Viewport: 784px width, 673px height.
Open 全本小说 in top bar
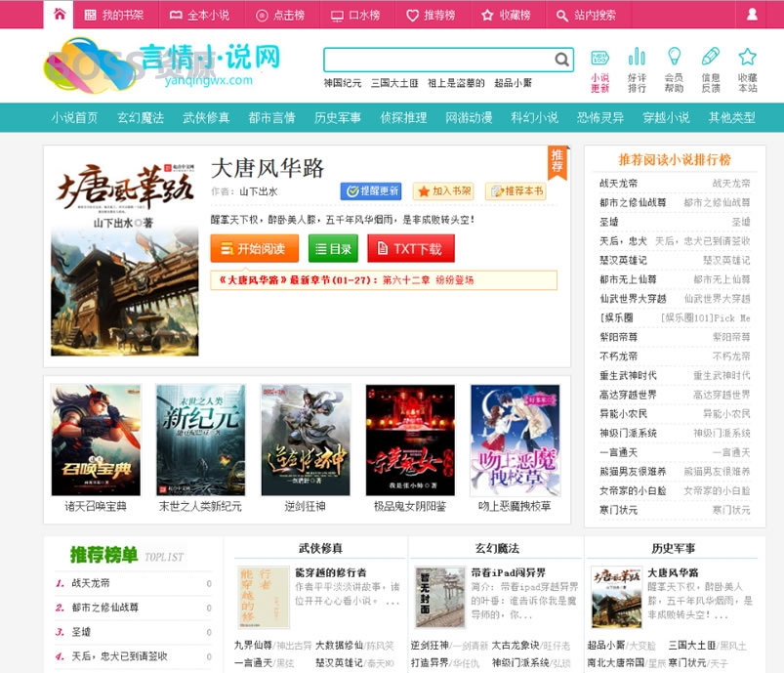click(199, 15)
